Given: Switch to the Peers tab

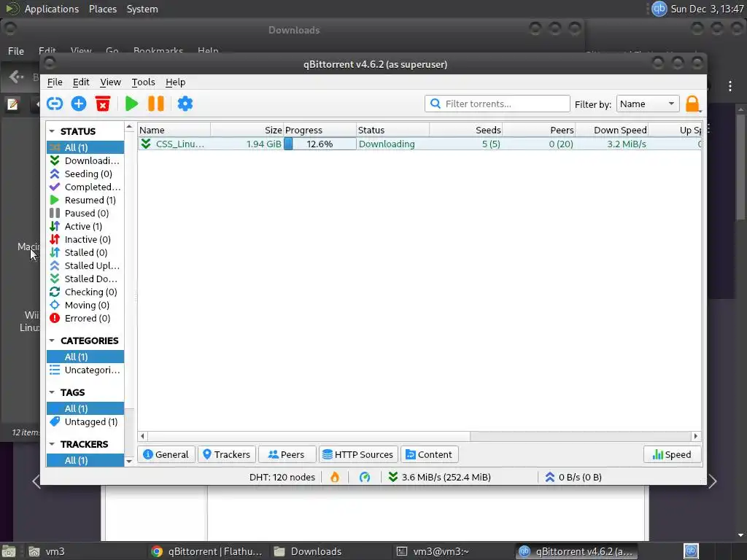Looking at the screenshot, I should [287, 454].
